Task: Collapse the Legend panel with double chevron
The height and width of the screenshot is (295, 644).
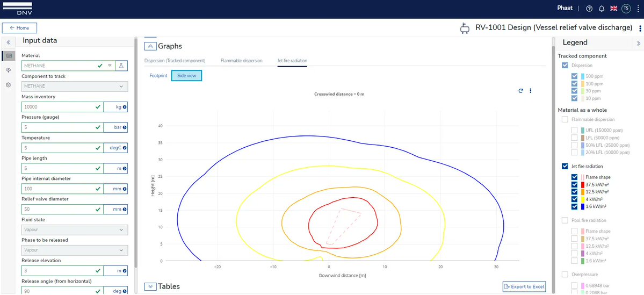Action: click(639, 43)
